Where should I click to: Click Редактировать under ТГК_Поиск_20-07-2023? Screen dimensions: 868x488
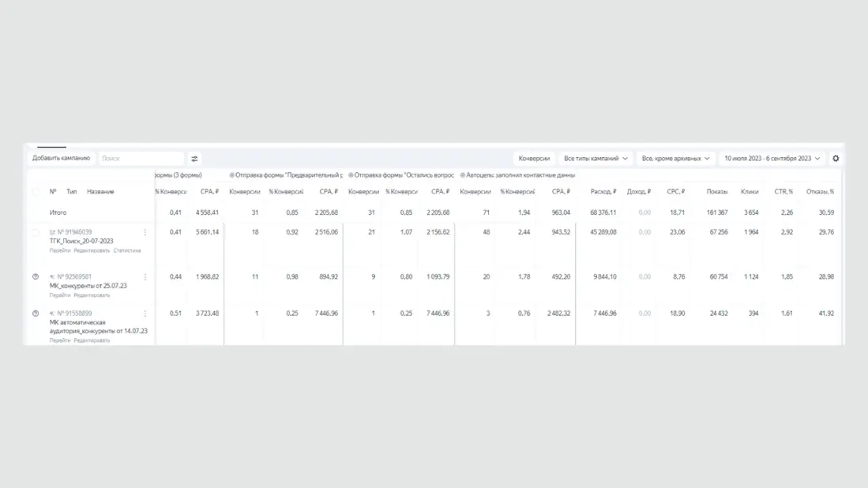(x=92, y=250)
